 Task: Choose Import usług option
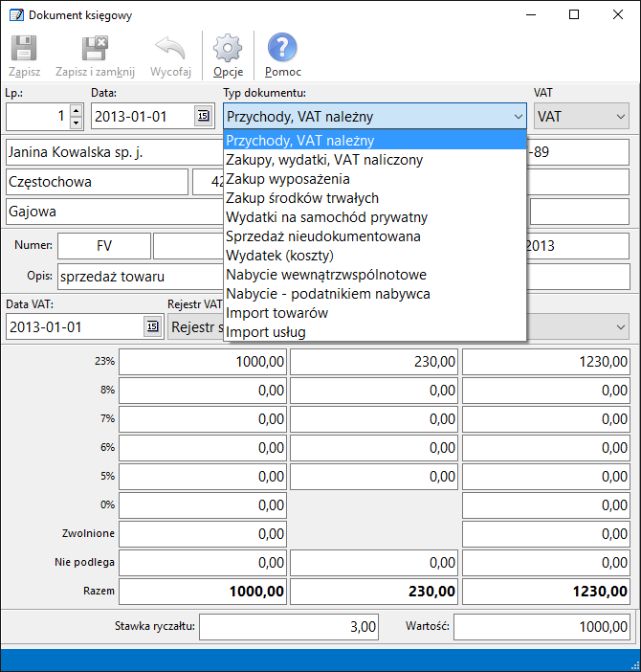click(x=266, y=332)
